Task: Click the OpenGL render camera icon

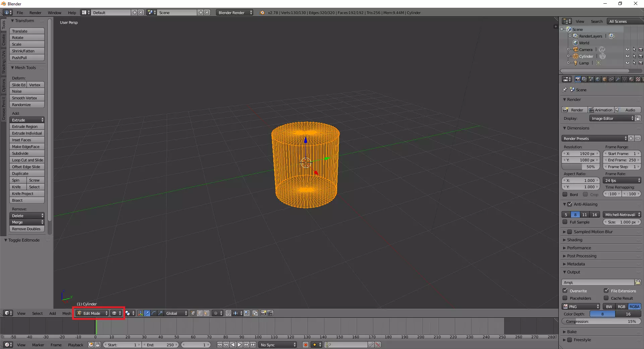Action: pos(264,313)
